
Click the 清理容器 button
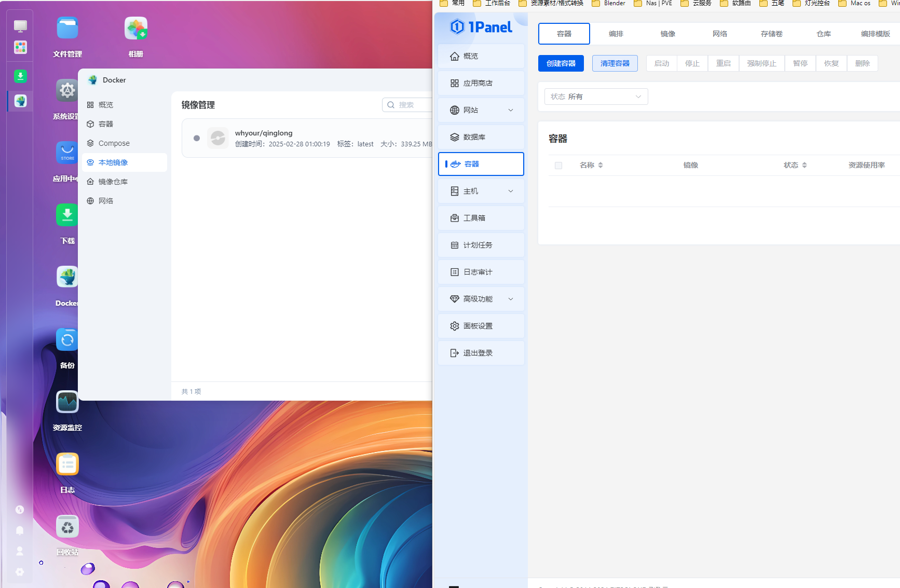[x=615, y=63]
